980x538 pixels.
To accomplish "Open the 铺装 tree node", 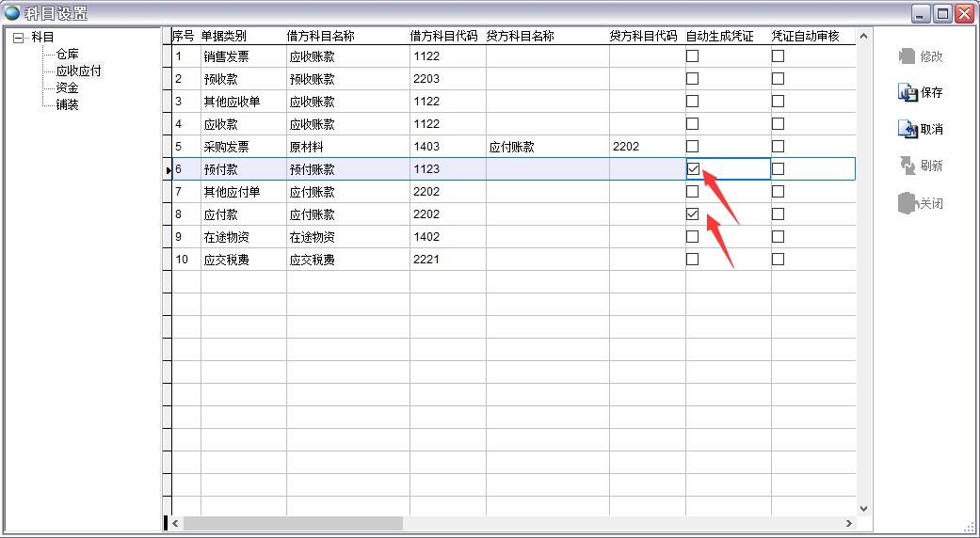I will (67, 104).
